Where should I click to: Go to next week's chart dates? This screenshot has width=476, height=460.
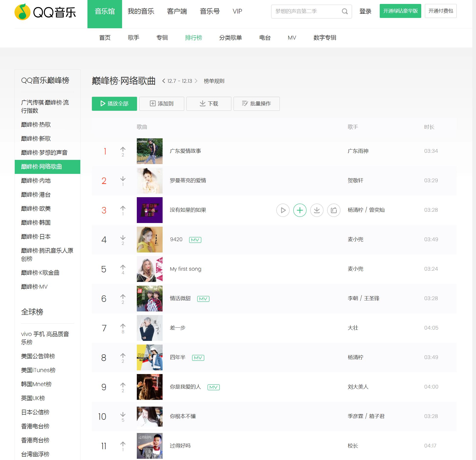196,81
